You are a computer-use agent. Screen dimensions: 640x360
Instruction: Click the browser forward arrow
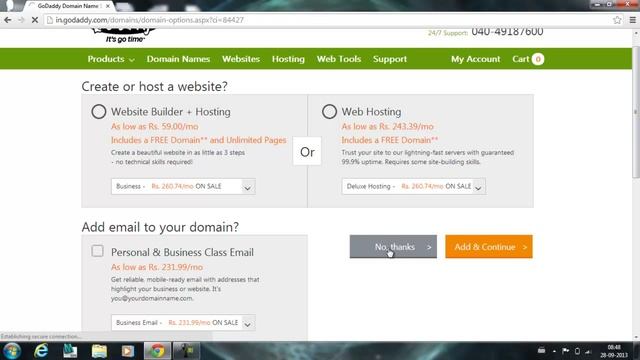tap(21, 20)
